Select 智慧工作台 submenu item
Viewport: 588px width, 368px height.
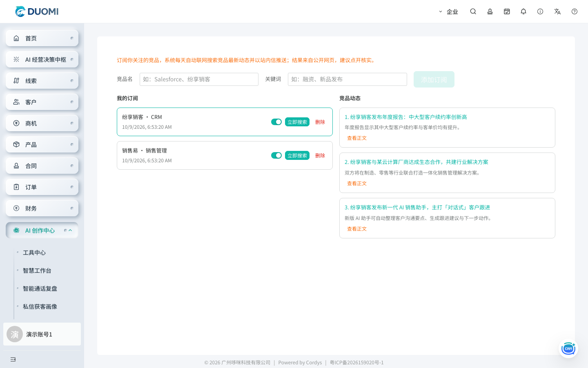(37, 271)
